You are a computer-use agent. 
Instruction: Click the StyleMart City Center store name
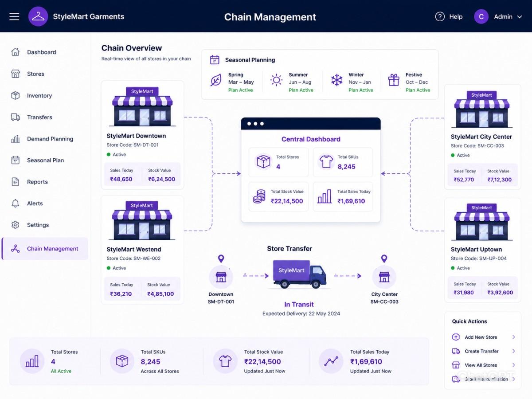click(481, 137)
